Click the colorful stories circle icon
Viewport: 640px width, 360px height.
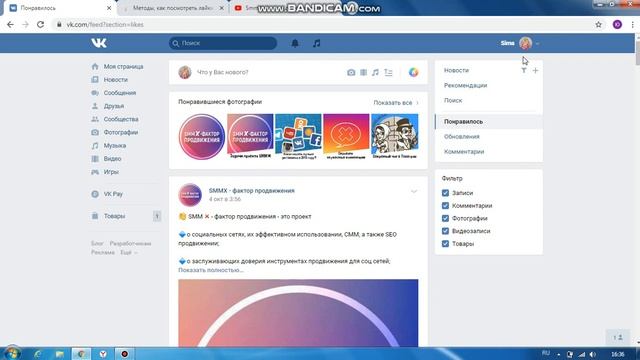(413, 72)
